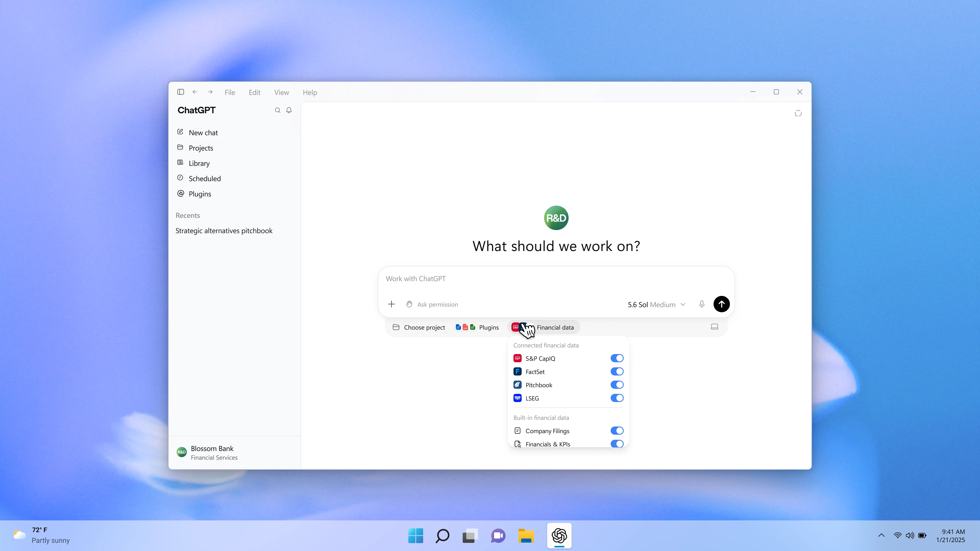Open the chat app icon on taskbar
Image resolution: width=980 pixels, height=551 pixels.
[498, 536]
